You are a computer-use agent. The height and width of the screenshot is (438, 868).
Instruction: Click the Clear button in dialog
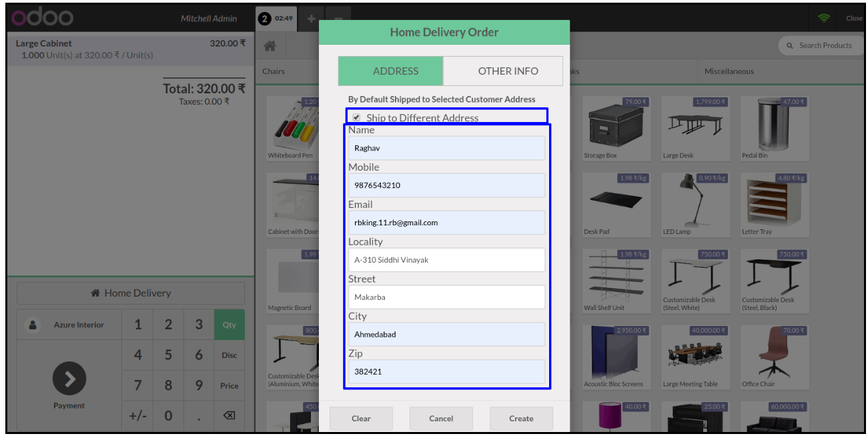[361, 419]
